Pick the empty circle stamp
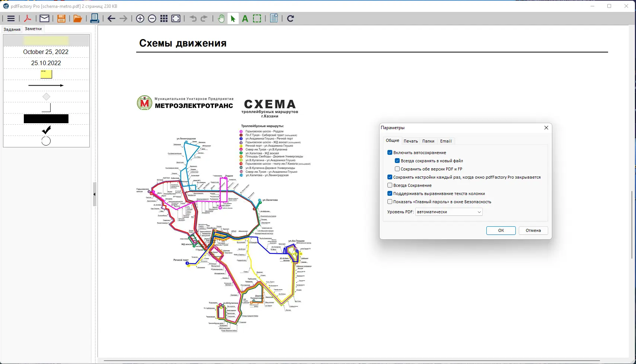Screen dimensions: 636x364 tap(46, 141)
